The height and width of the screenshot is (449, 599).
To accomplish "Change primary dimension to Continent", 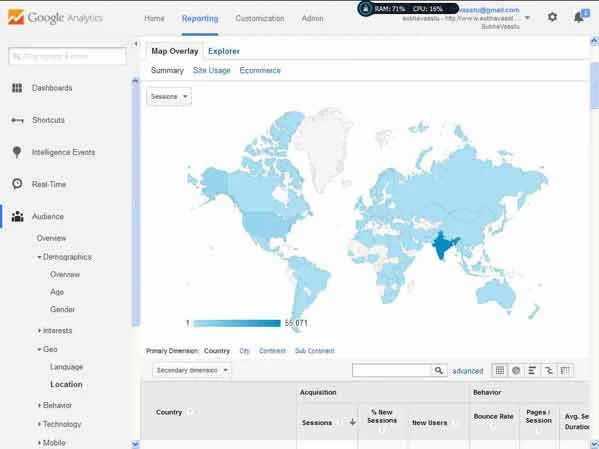I will (272, 351).
